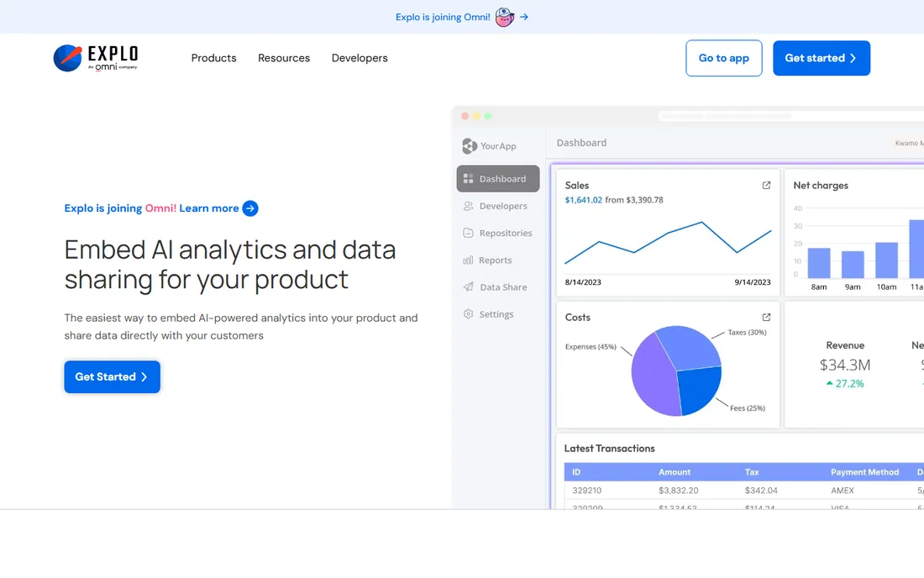Click the Sales line chart
The width and height of the screenshot is (924, 578).
point(668,244)
